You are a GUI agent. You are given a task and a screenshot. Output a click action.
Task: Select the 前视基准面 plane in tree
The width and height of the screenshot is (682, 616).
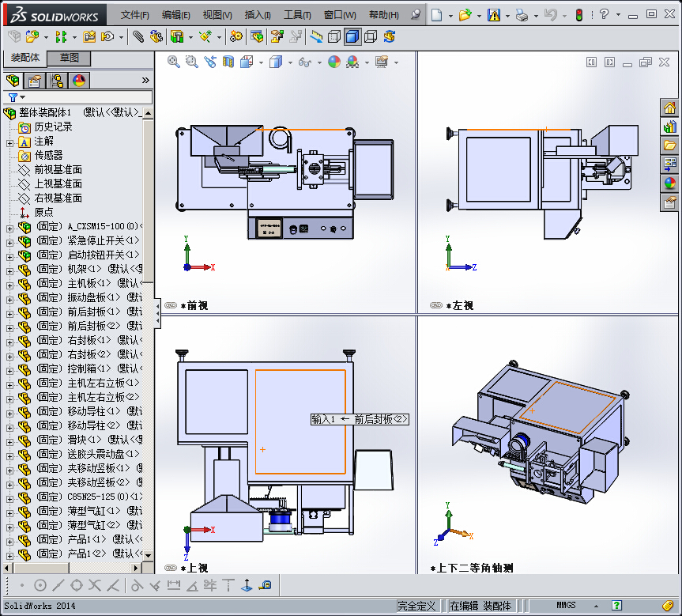click(58, 170)
